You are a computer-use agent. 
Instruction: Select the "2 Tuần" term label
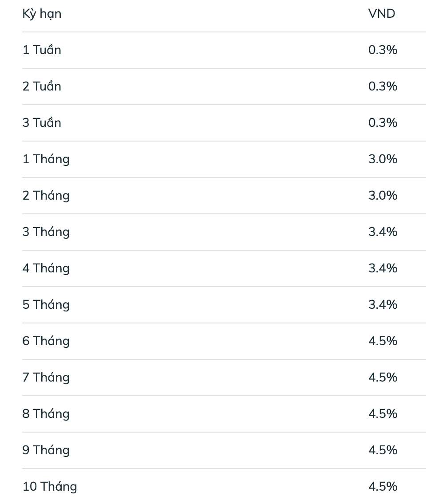(x=42, y=86)
